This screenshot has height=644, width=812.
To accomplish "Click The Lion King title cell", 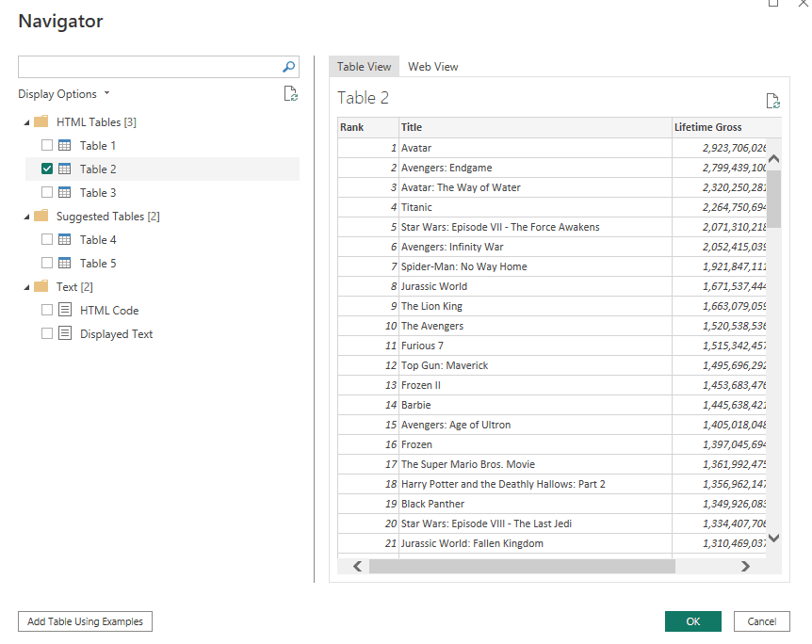I will [x=535, y=306].
